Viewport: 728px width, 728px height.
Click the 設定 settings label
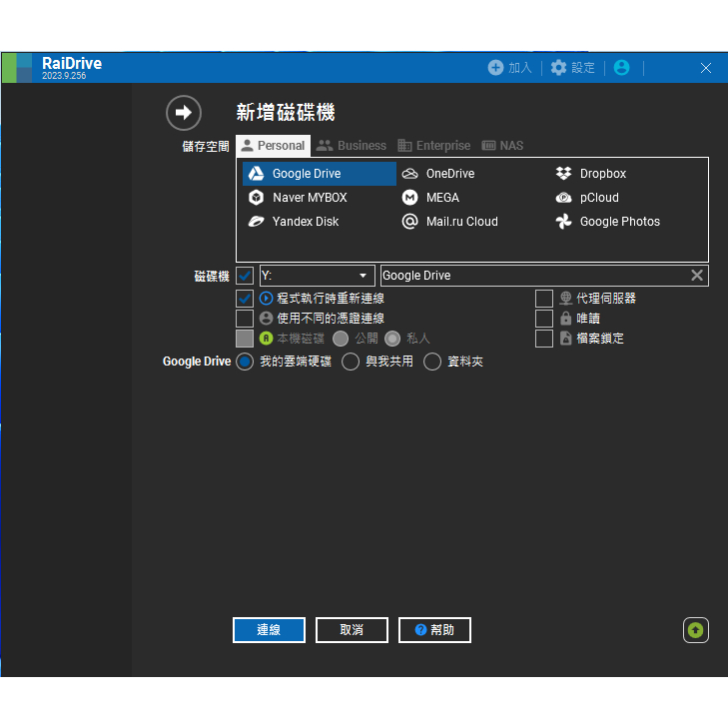583,68
